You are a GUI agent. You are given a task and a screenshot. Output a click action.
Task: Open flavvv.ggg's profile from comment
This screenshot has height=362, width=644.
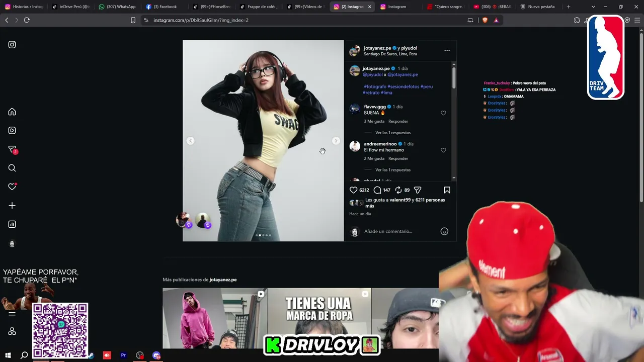(x=375, y=107)
